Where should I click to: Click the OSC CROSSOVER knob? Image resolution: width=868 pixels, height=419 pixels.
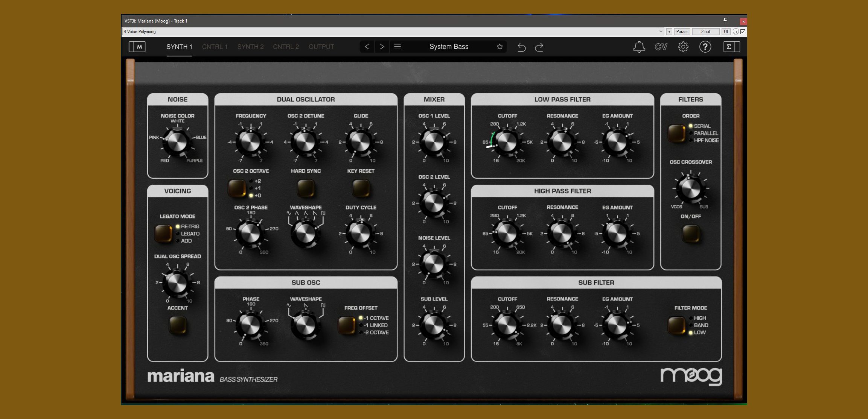click(691, 188)
